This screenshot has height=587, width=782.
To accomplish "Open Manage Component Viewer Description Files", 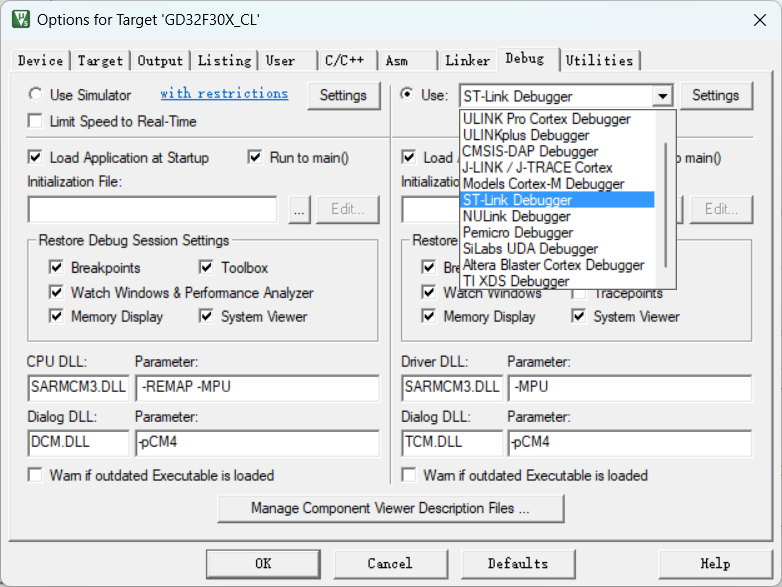I will tap(391, 508).
